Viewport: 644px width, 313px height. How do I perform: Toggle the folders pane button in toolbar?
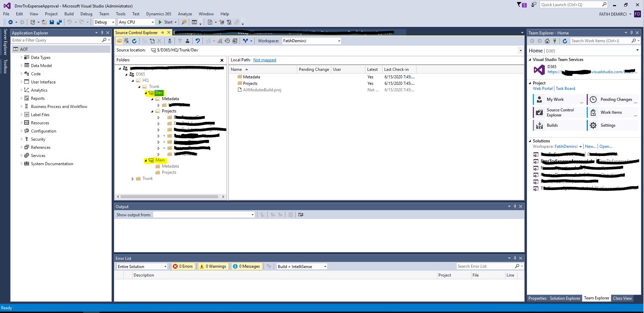coord(119,41)
